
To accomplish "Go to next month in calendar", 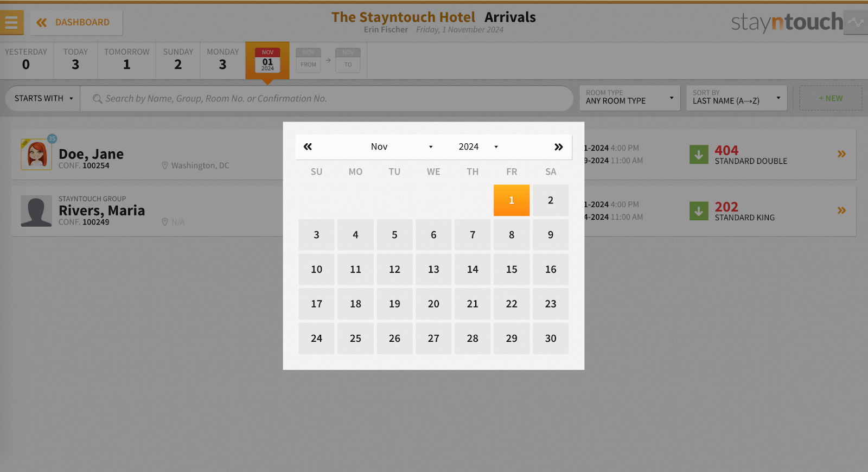I will (559, 146).
